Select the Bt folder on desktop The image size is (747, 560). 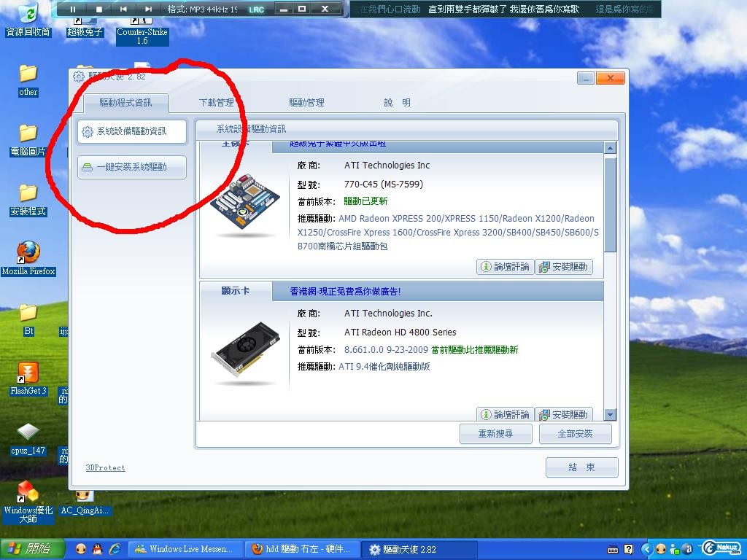click(28, 320)
